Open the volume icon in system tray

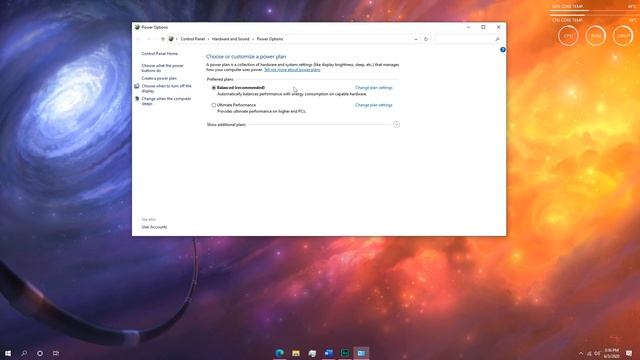tap(597, 353)
